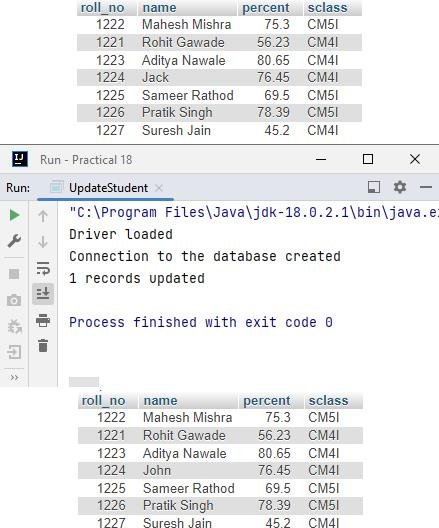Clear console with trash icon
This screenshot has height=528, width=439.
[x=43, y=345]
